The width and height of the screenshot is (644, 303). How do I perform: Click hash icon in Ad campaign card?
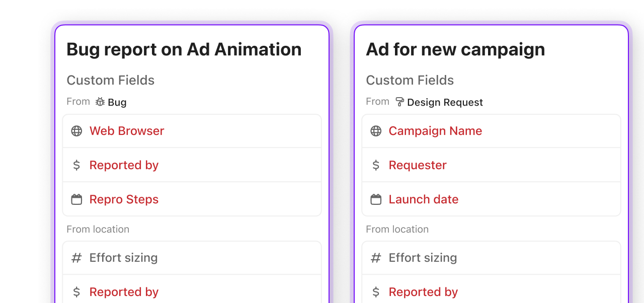click(376, 258)
